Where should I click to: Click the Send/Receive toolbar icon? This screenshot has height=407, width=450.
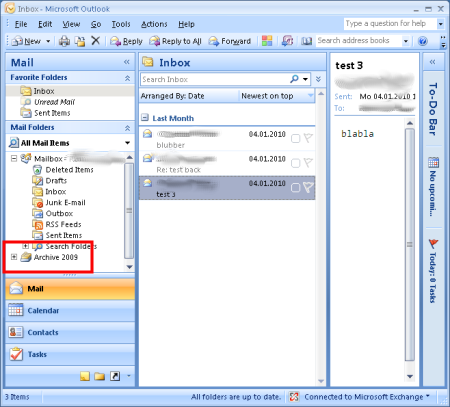pyautogui.click(x=287, y=41)
